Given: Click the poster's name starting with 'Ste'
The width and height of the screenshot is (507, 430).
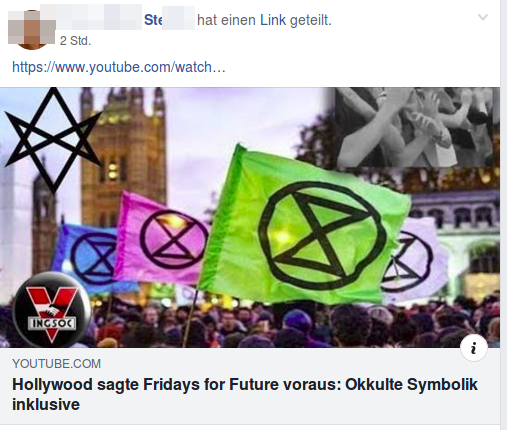Looking at the screenshot, I should [x=169, y=20].
